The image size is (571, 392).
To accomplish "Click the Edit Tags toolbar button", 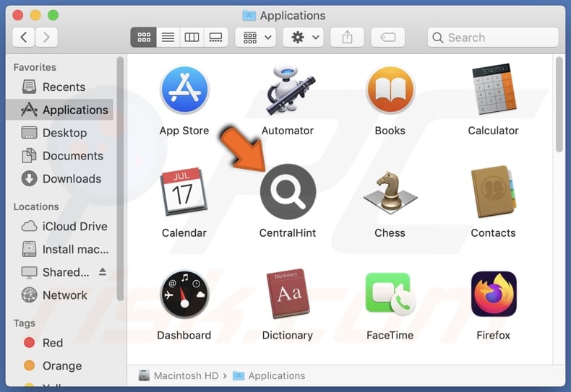I will point(388,37).
